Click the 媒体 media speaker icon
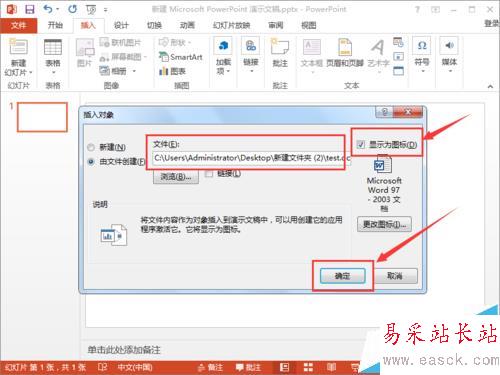This screenshot has width=500, height=375. coord(449,46)
